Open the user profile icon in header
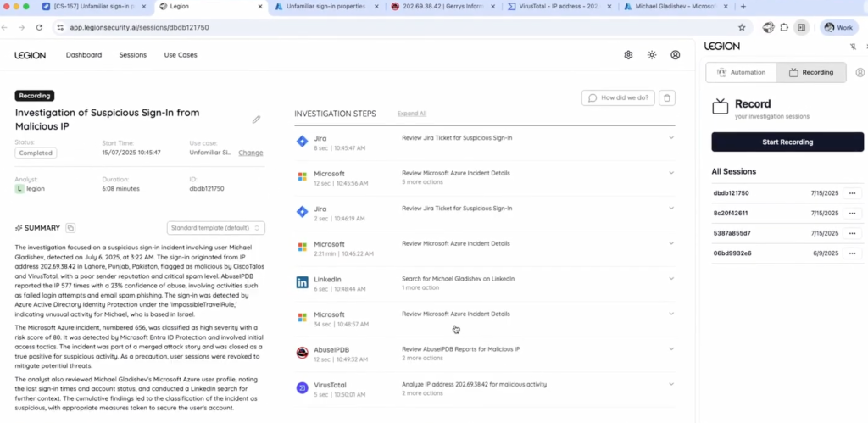Screen dimensions: 868x423 click(675, 55)
